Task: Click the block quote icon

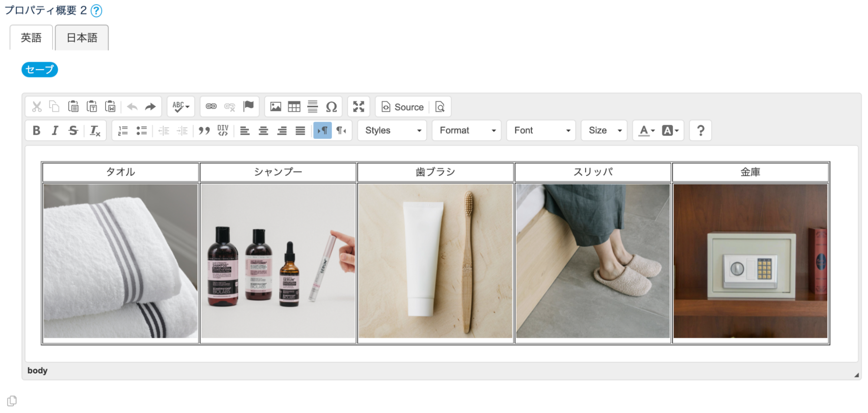Action: click(x=204, y=130)
